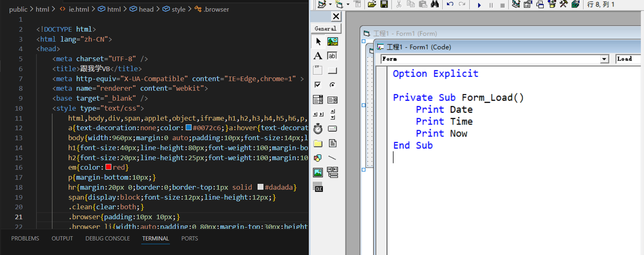Screen dimensions: 644x255
Task: Pick the Shape control tool
Action: [x=318, y=158]
